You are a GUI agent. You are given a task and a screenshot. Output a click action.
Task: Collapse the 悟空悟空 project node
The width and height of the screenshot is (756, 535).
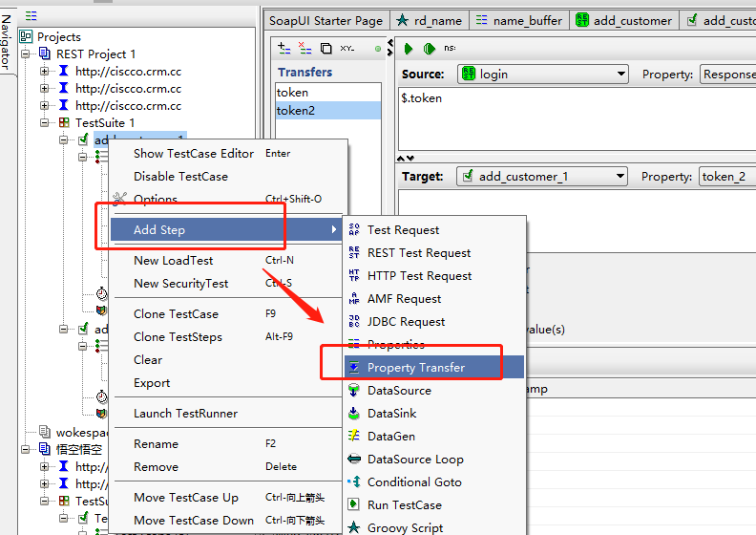click(26, 450)
